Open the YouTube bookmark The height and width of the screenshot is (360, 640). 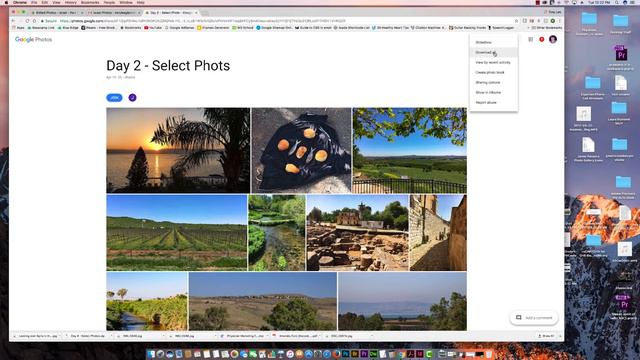click(x=153, y=28)
